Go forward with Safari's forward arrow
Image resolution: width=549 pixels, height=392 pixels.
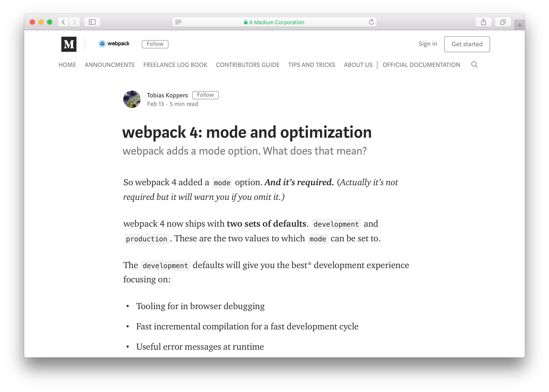click(x=74, y=22)
